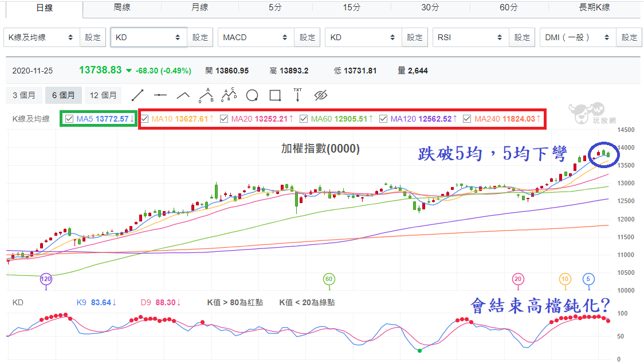Click the change -68.30 (-0.49%)
The width and height of the screenshot is (644, 362).
tap(163, 71)
